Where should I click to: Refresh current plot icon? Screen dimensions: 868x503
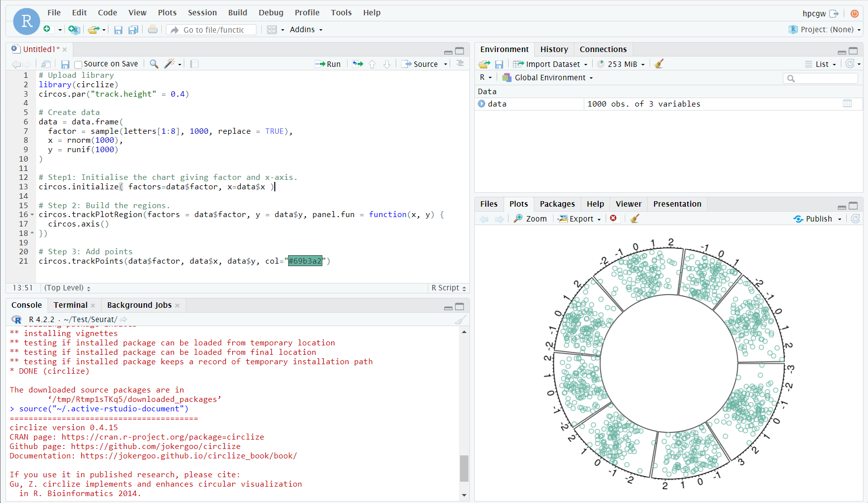point(855,219)
